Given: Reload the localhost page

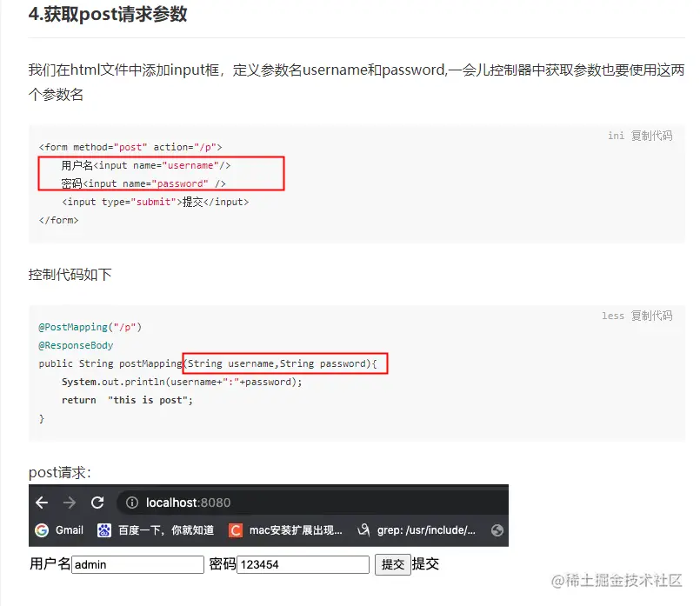Looking at the screenshot, I should point(97,503).
